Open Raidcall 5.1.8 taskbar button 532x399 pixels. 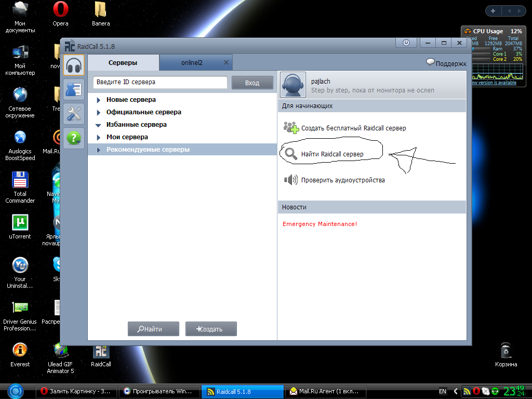point(242,391)
